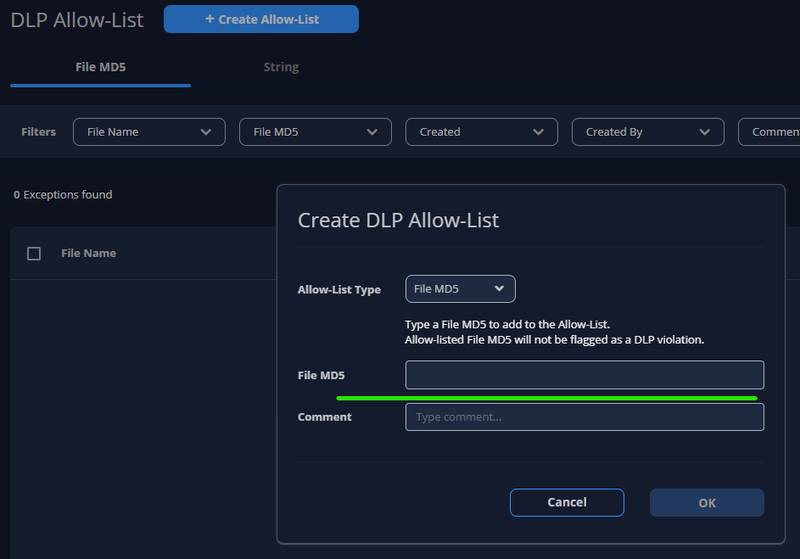Focus the File MD5 input field
The width and height of the screenshot is (800, 559).
(584, 375)
